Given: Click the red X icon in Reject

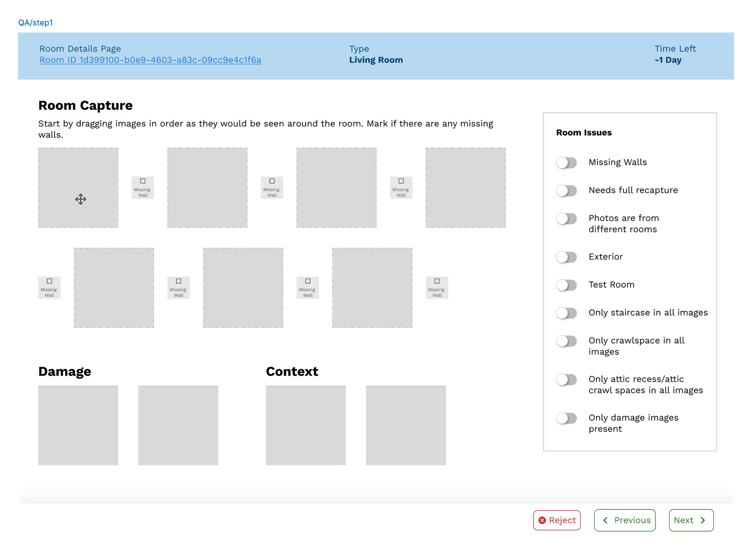Looking at the screenshot, I should click(542, 520).
